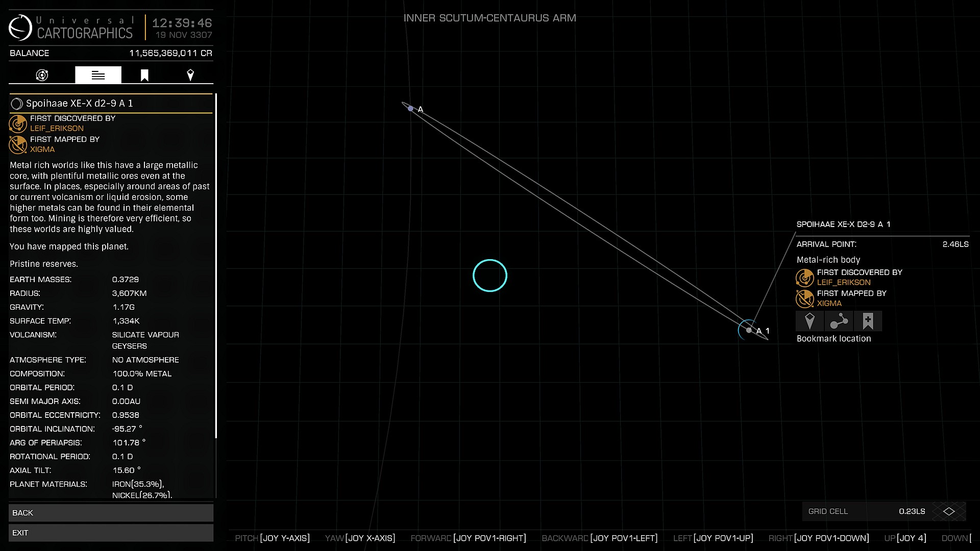Screen dimensions: 980x551
Task: Click the grid cell toggle diamond icon
Action: [949, 511]
